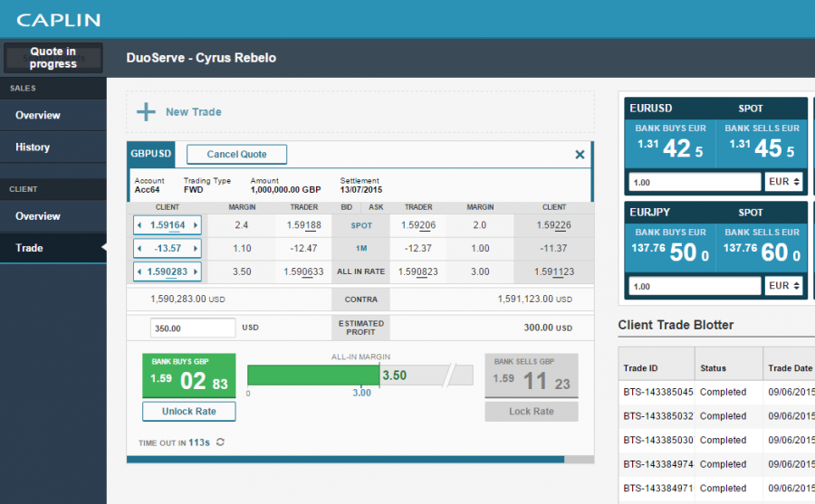Click account value Acc64

[147, 190]
